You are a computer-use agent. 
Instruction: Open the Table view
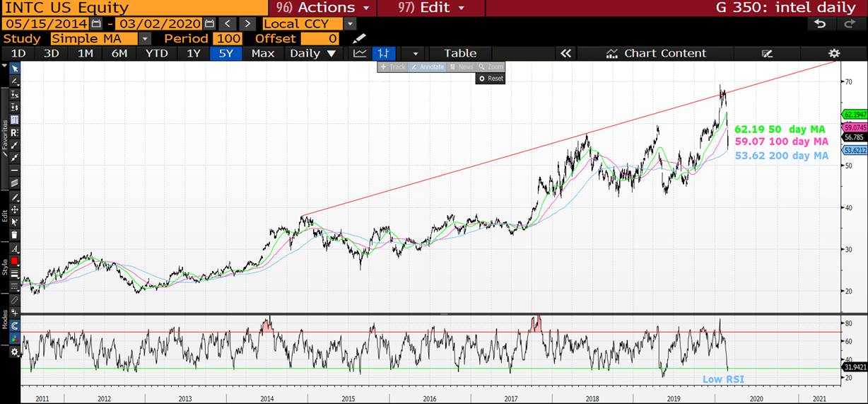(460, 53)
